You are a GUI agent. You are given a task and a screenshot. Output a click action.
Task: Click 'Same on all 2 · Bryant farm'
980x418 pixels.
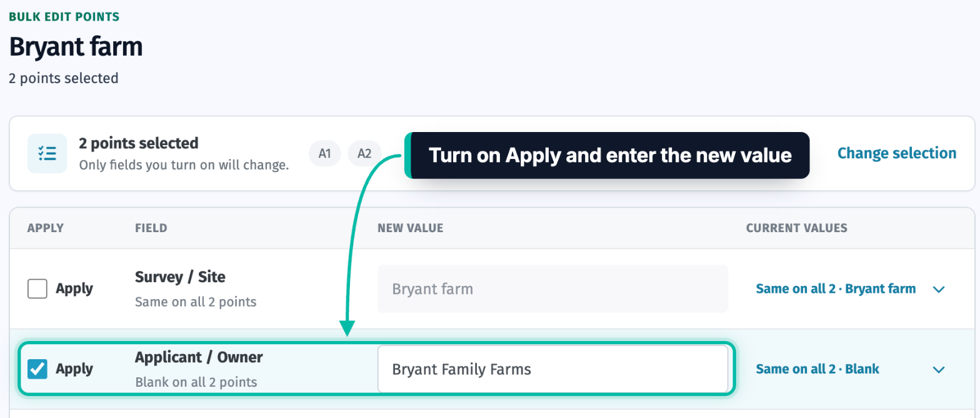(x=836, y=289)
